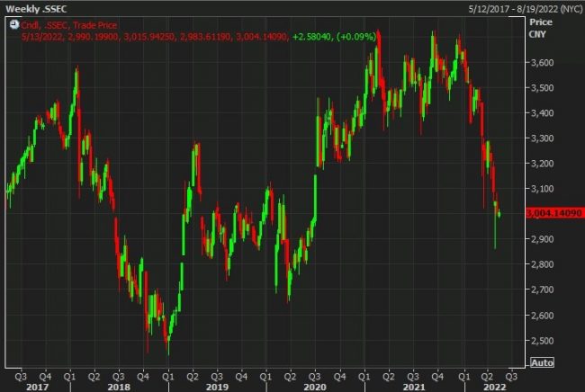The image size is (585, 392).
Task: Click the 2,900 price axis label
Action: click(542, 239)
